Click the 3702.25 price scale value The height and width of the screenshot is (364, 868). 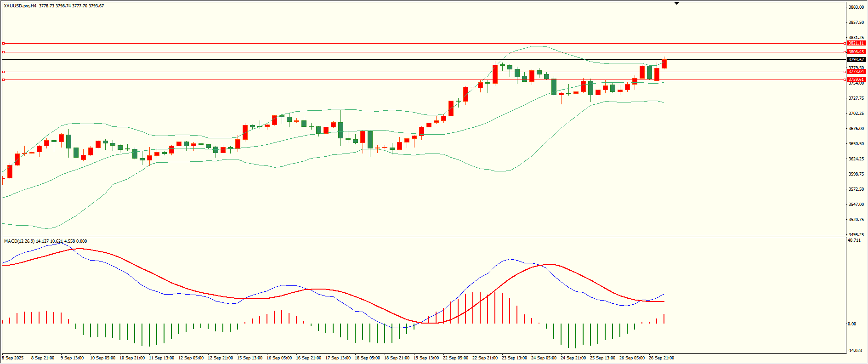click(856, 114)
